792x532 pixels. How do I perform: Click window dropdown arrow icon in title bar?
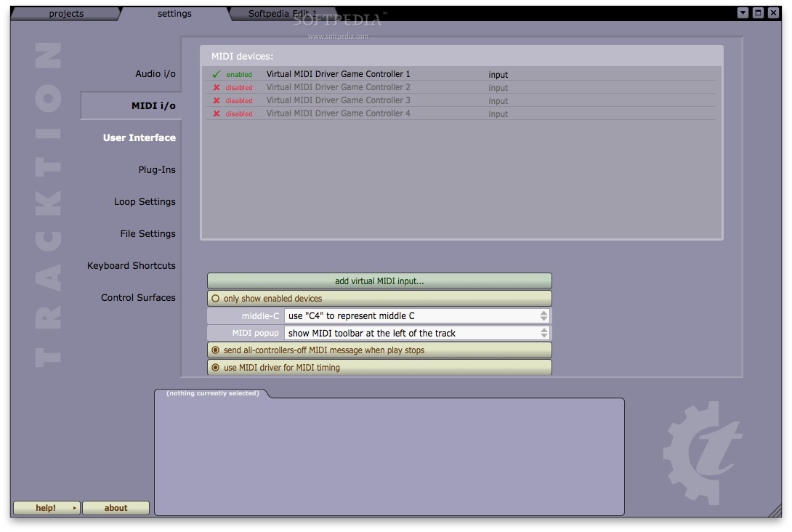click(x=743, y=13)
